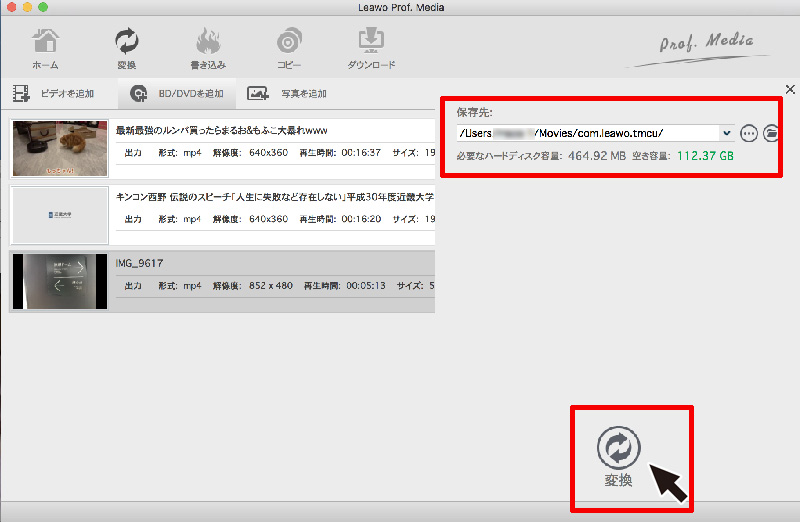The width and height of the screenshot is (800, 522).
Task: Click the 112.37 GB free space value
Action: coord(705,156)
